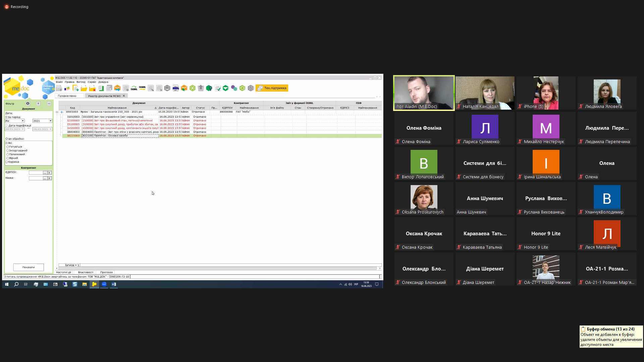Click the taskbar search magnifier icon

coord(16,284)
